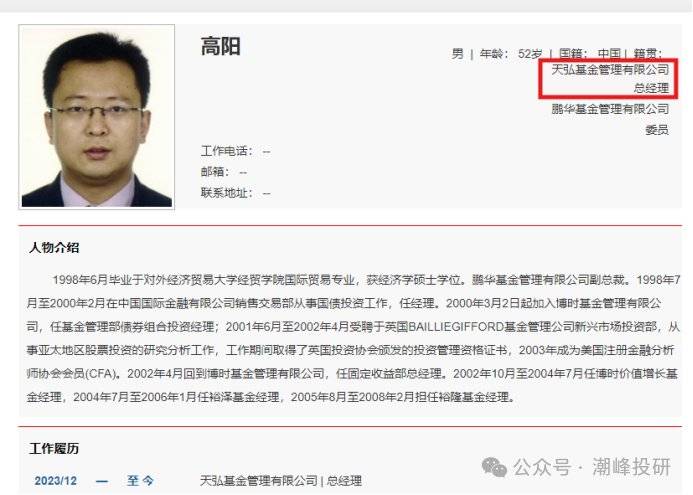Open 天弘基金管理有限公司 | 总经理 work history entry

281,480
